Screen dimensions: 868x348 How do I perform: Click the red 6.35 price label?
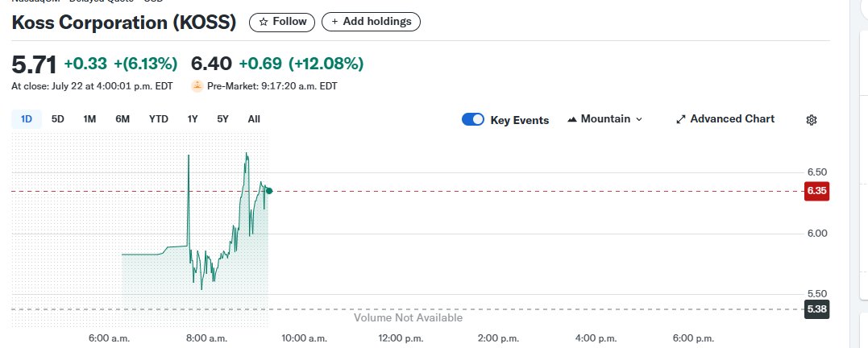[816, 191]
